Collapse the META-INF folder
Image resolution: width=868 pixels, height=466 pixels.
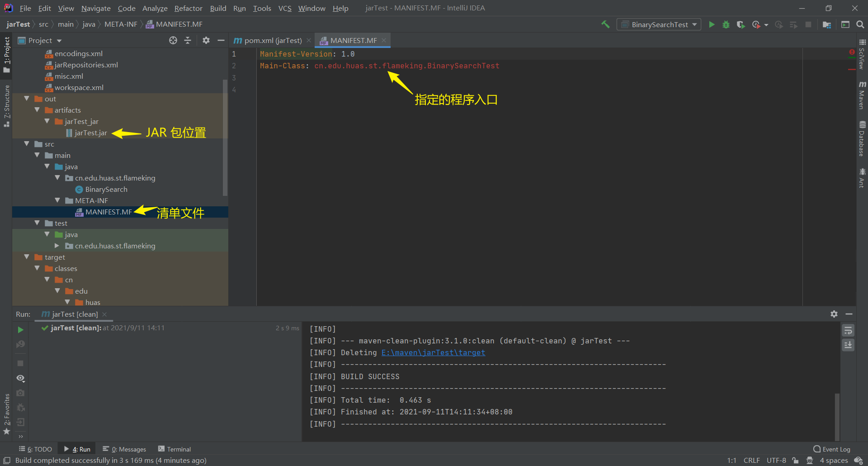click(57, 200)
